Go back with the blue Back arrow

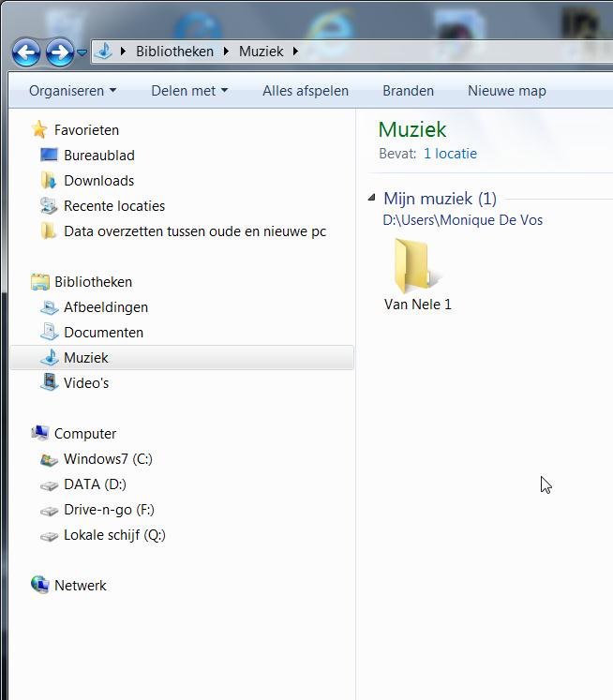point(26,52)
